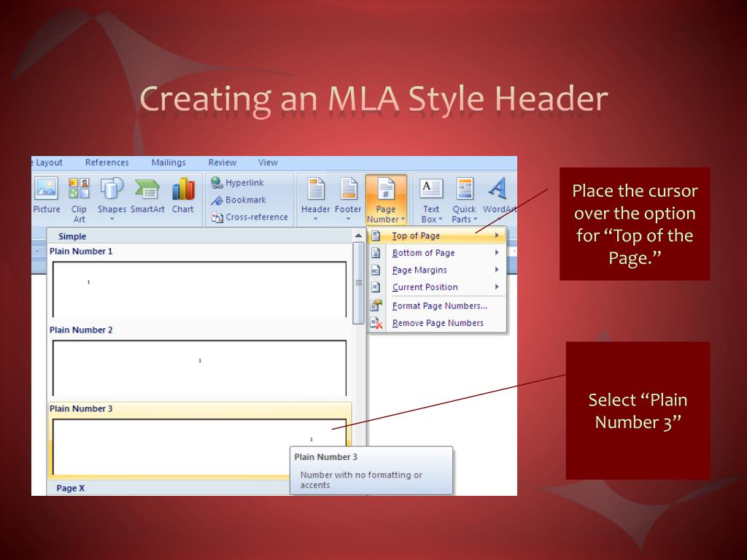Image resolution: width=747 pixels, height=560 pixels.
Task: Click the Page Number button
Action: pyautogui.click(x=386, y=200)
